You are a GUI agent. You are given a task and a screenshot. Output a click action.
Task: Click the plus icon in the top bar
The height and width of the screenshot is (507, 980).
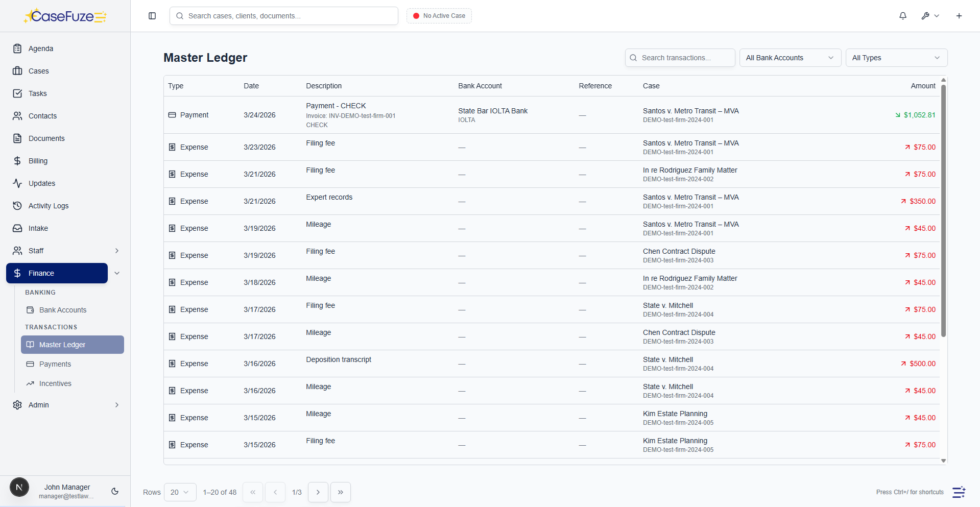coord(959,16)
